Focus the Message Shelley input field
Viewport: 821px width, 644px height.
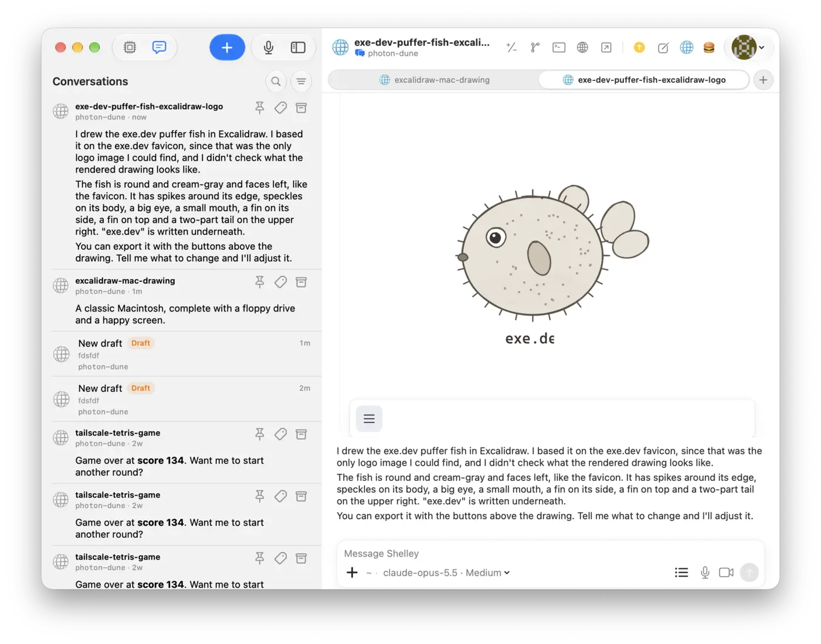coord(550,554)
